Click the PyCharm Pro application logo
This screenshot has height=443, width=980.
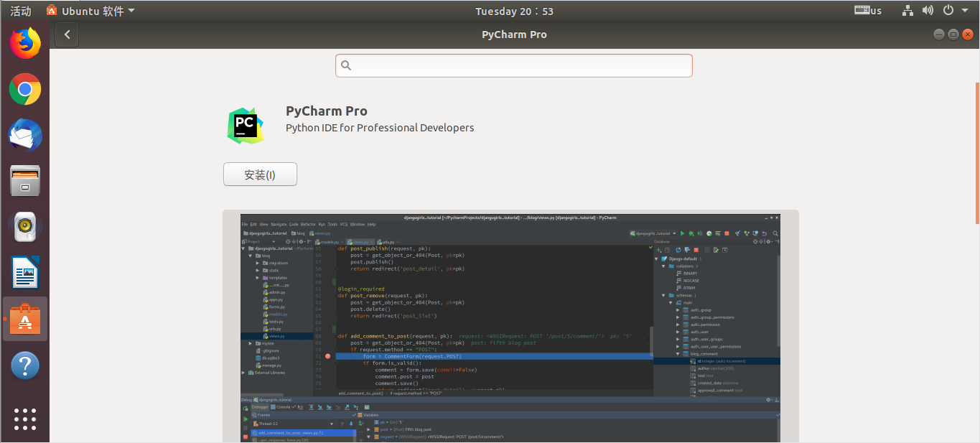tap(245, 126)
